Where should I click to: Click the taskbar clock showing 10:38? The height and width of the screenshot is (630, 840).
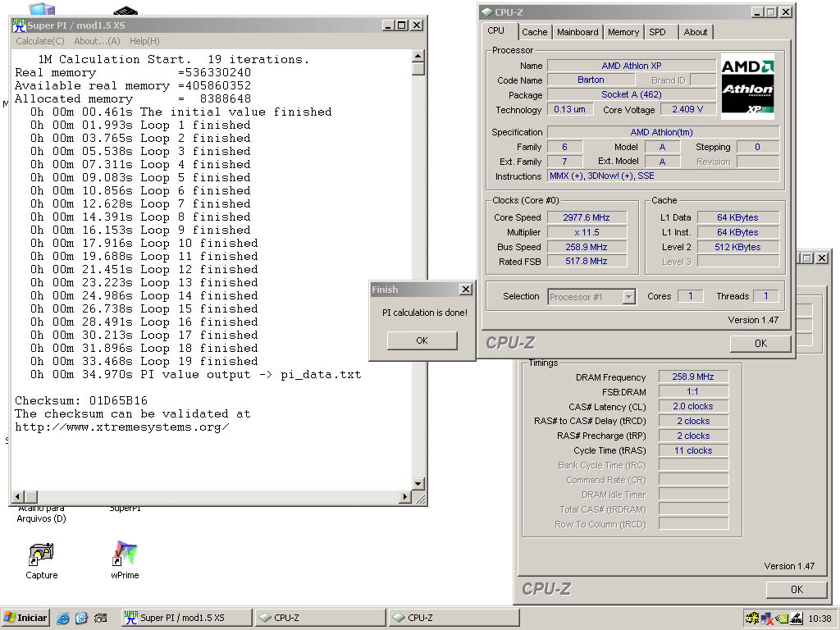[x=819, y=619]
